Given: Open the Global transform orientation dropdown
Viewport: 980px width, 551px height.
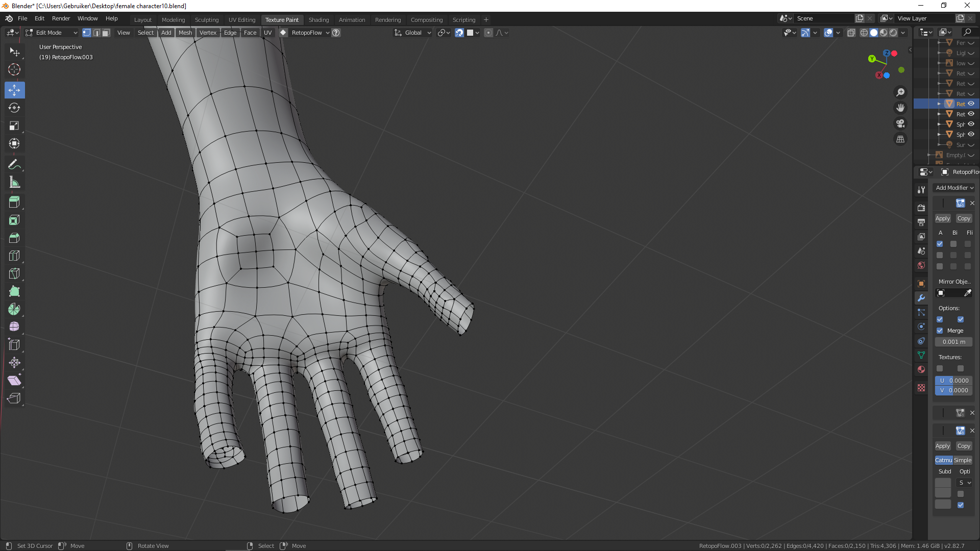Looking at the screenshot, I should tap(413, 33).
